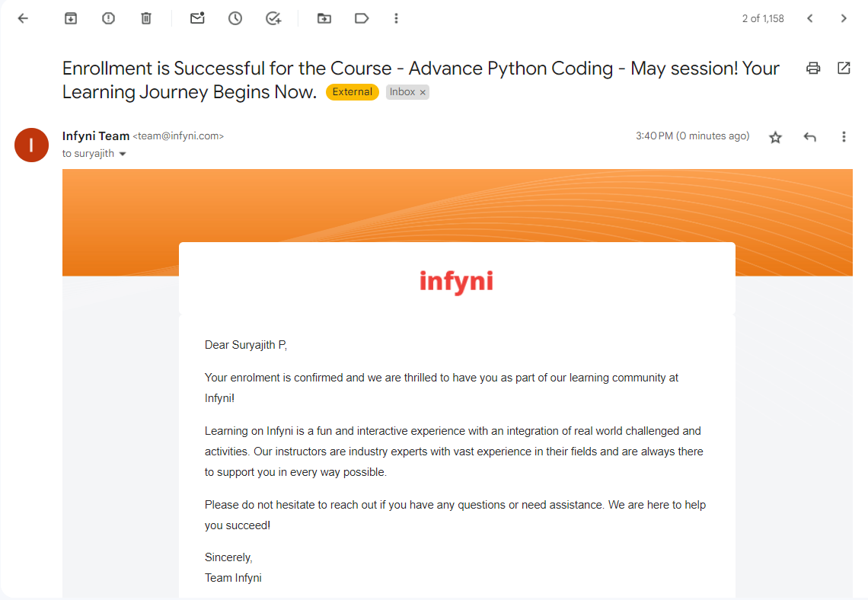Archive this email
Screen dimensions: 868x600
coord(70,18)
